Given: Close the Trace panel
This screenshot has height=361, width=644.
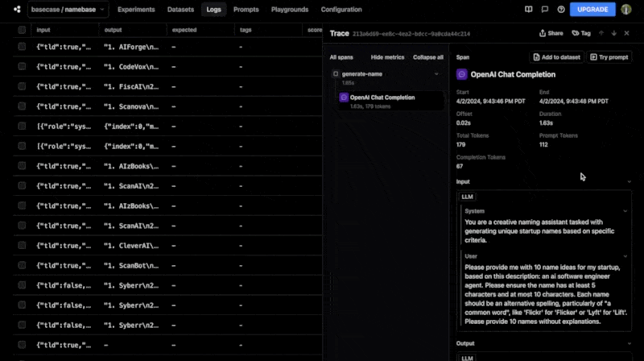Looking at the screenshot, I should pyautogui.click(x=627, y=33).
